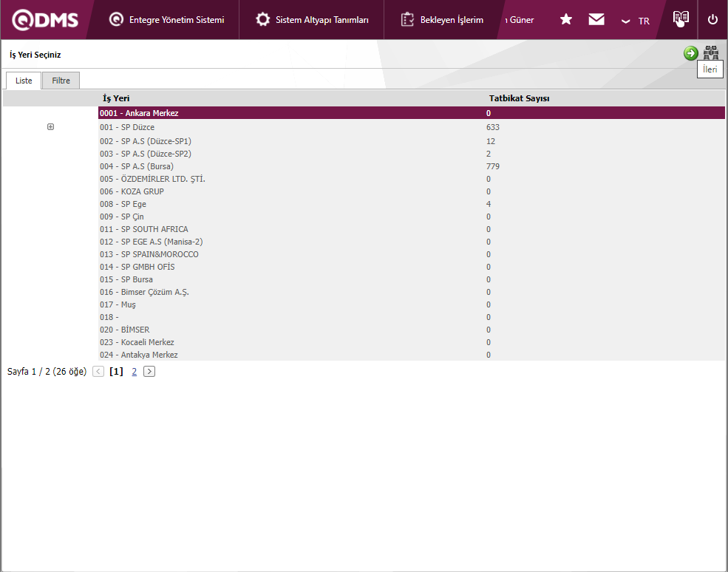Viewport: 728px width, 572px height.
Task: Open Entegre Yönetim Sistemi menu
Action: 166,20
